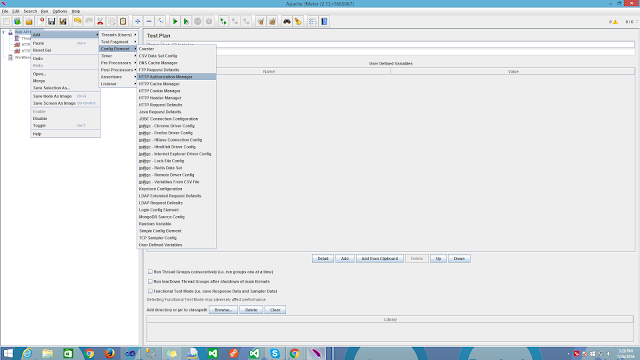Click the Copy toolbar icon
This screenshot has width=640, height=360.
(111, 21)
